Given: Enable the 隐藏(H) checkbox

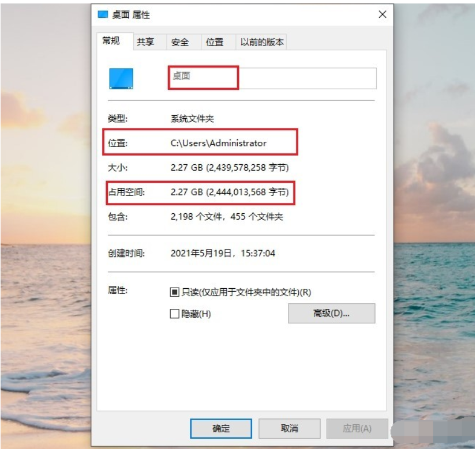Looking at the screenshot, I should point(174,314).
